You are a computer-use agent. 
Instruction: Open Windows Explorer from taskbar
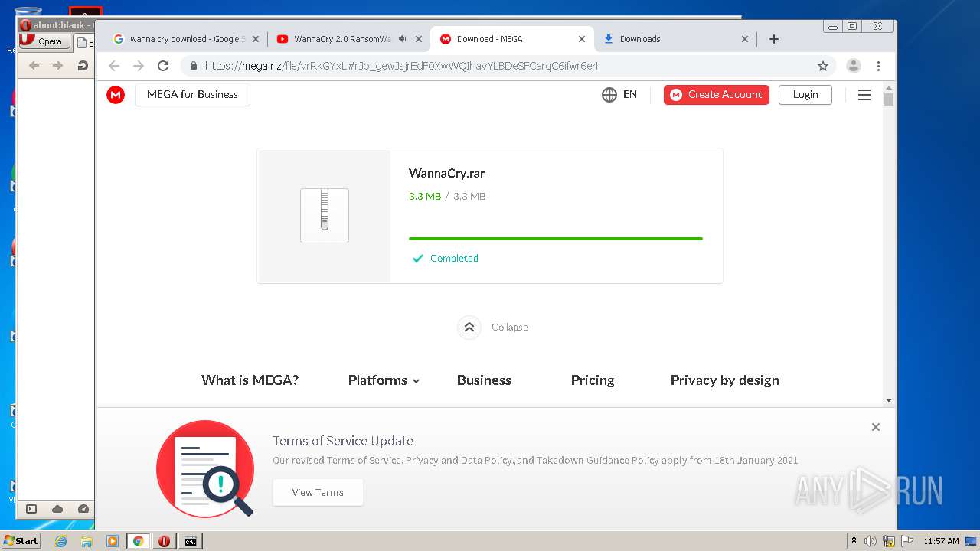(x=87, y=541)
